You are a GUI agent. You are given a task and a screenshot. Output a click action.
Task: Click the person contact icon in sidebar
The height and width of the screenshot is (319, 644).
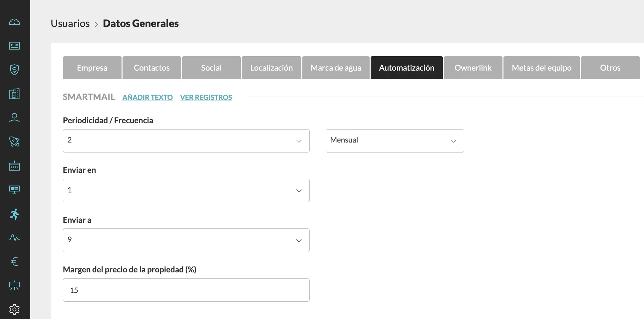[14, 118]
